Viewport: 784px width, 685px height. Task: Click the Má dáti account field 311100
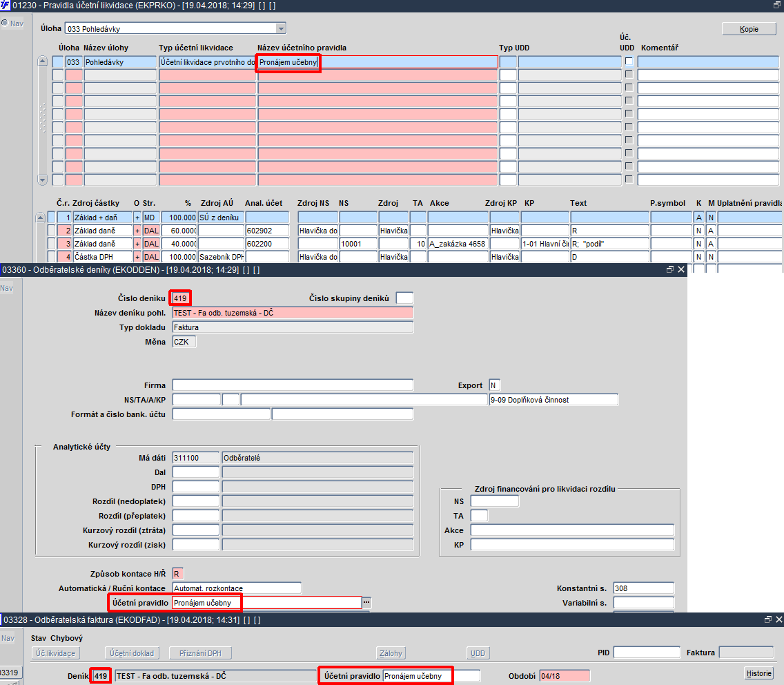195,458
